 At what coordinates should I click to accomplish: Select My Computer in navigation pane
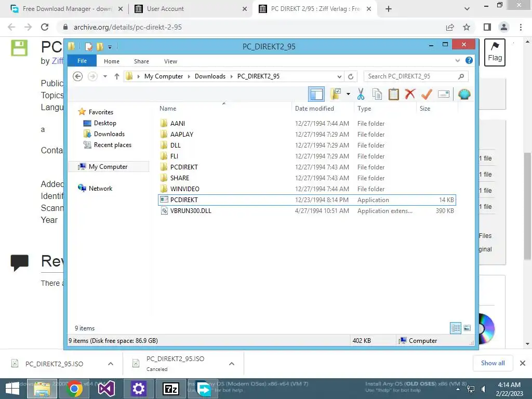[108, 167]
